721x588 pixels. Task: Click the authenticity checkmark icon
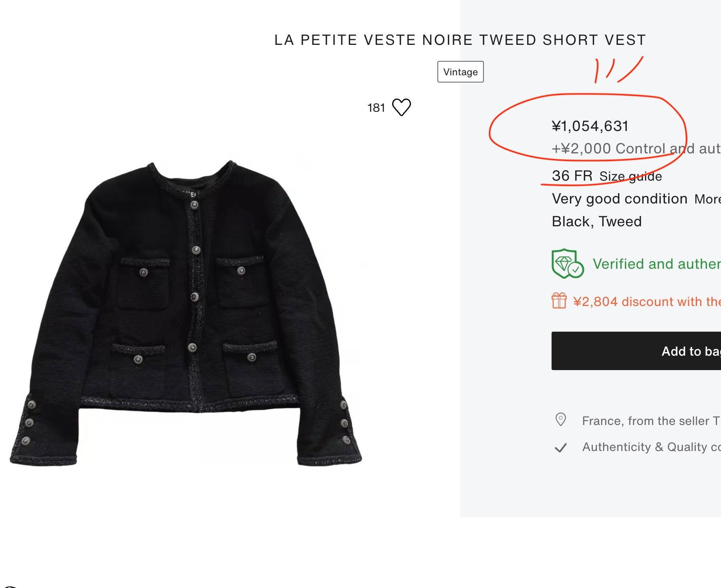561,447
